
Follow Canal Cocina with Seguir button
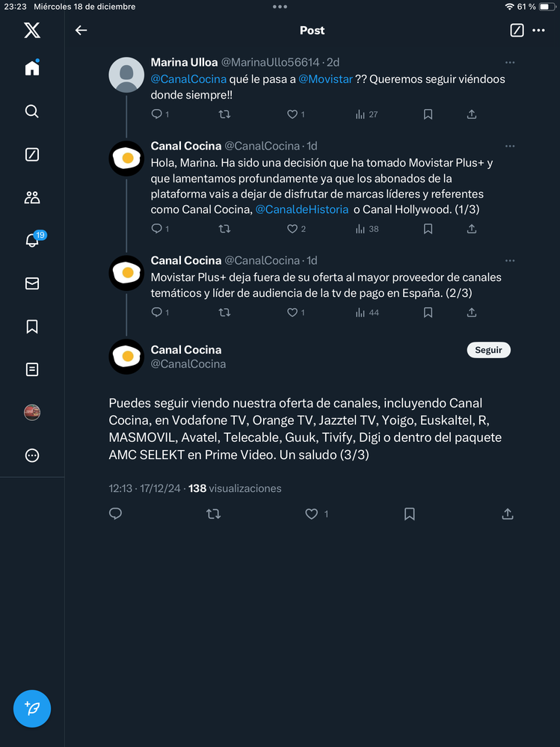pyautogui.click(x=488, y=350)
